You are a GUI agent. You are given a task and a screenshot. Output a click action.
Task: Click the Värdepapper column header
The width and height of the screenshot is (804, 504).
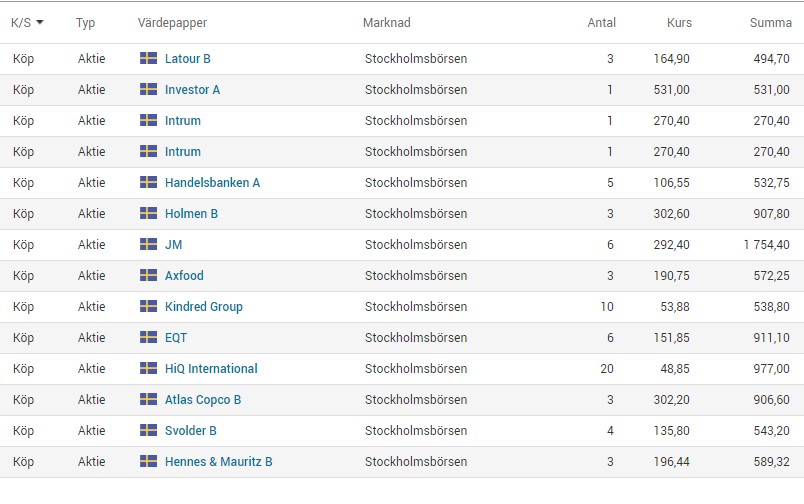point(172,23)
